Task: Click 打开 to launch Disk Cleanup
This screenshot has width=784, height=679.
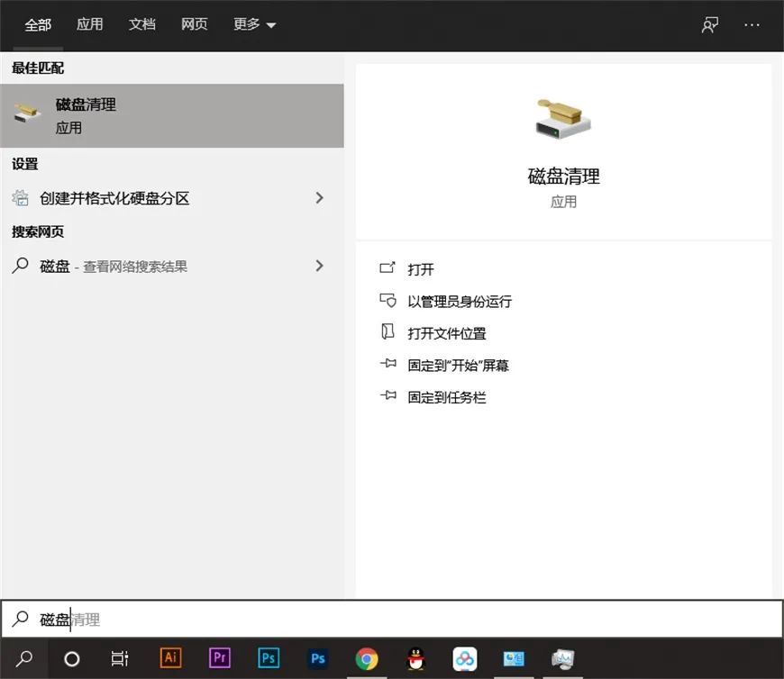Action: click(x=421, y=269)
